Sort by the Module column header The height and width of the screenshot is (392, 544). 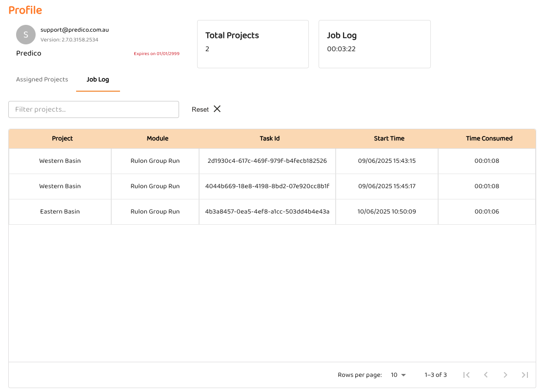click(x=158, y=138)
